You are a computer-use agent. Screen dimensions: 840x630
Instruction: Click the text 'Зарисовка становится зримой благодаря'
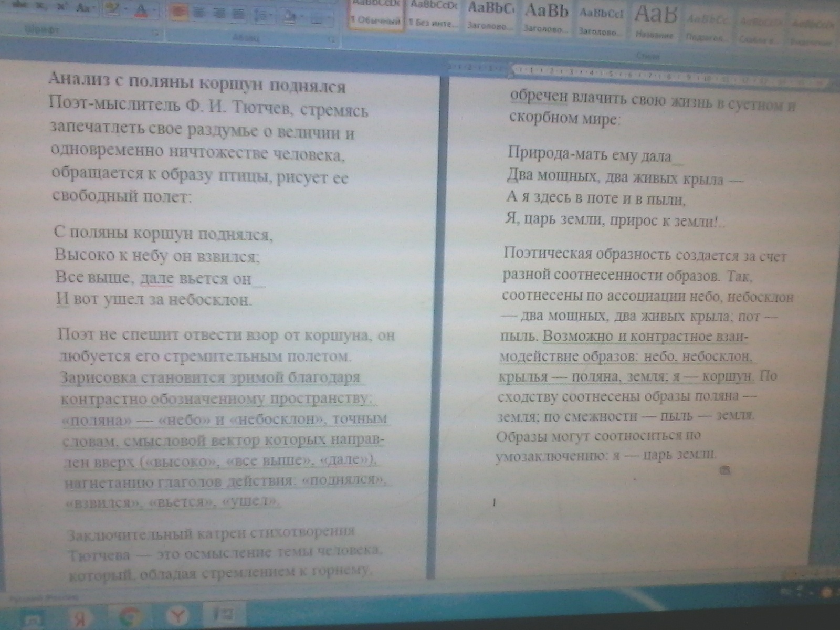[210, 377]
